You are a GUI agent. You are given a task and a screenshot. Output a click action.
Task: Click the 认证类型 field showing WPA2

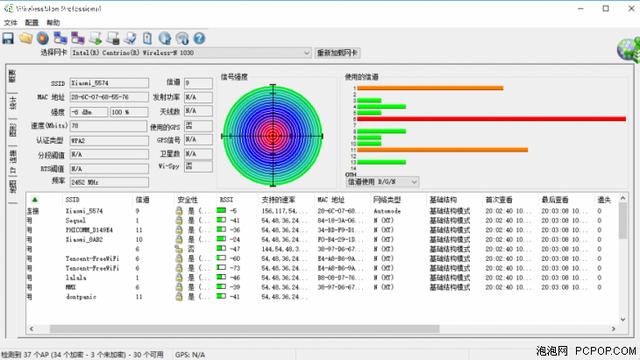point(109,140)
